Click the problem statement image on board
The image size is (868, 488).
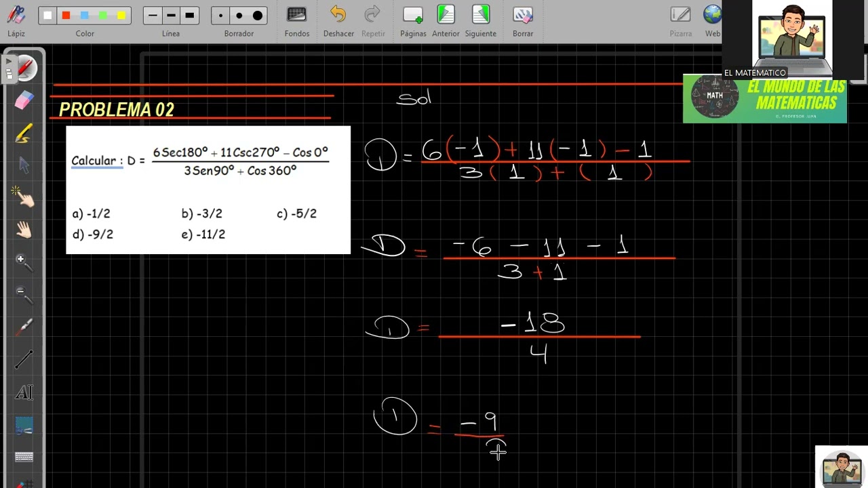click(x=208, y=190)
